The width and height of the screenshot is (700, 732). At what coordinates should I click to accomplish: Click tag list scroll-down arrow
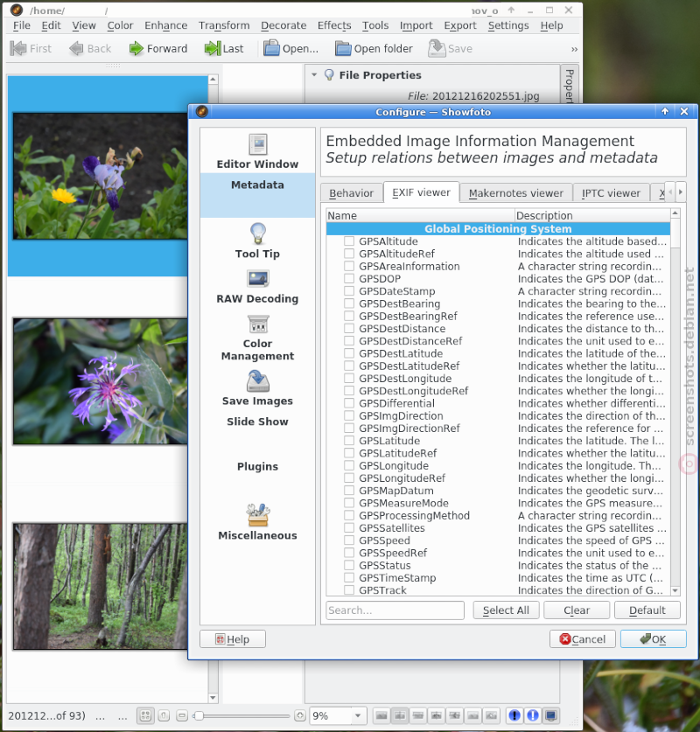(675, 590)
